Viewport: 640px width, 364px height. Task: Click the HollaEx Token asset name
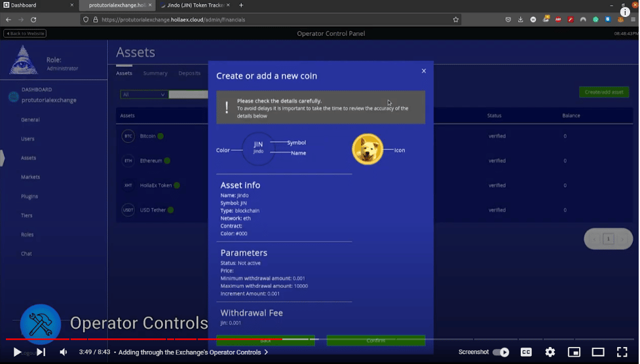point(156,185)
